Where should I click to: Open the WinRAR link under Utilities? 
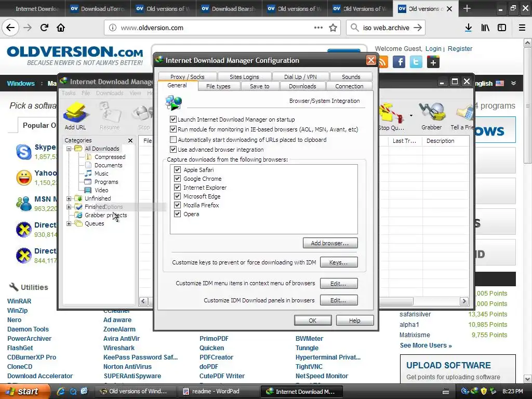[x=19, y=301]
